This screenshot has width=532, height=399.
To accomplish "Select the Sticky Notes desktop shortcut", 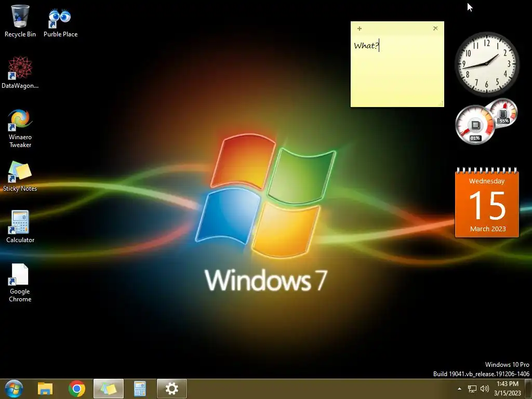I will tap(20, 177).
